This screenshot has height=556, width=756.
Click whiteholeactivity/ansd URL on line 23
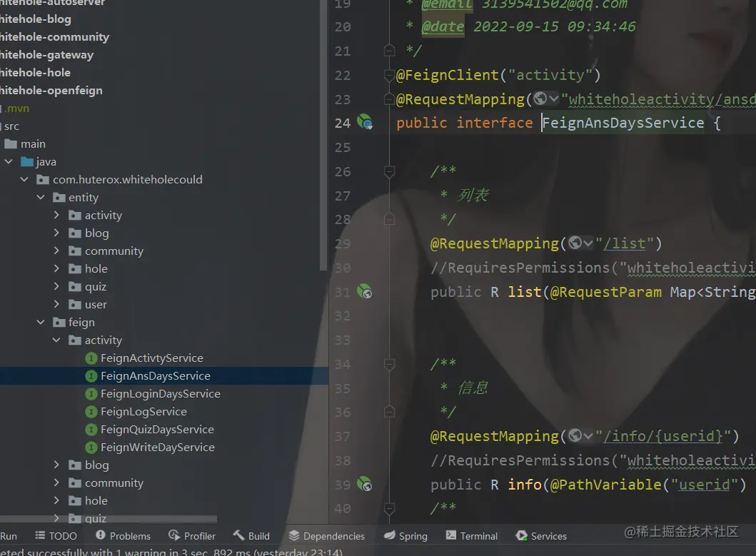(662, 99)
